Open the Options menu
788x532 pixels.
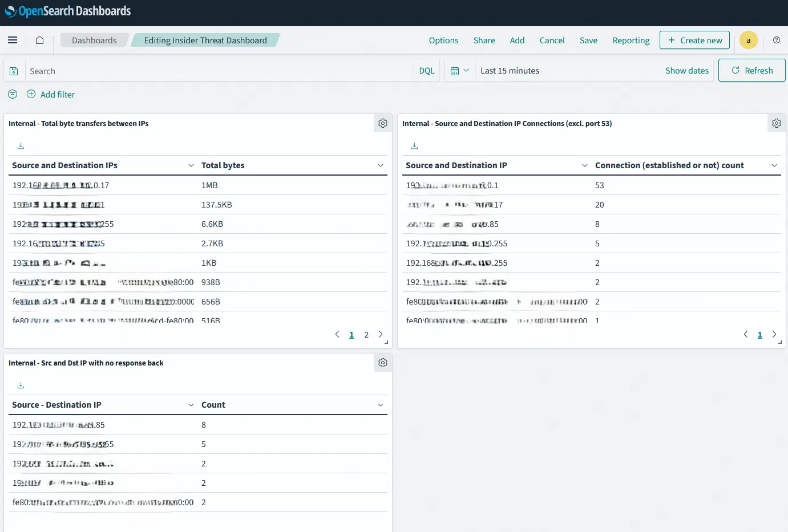tap(443, 40)
